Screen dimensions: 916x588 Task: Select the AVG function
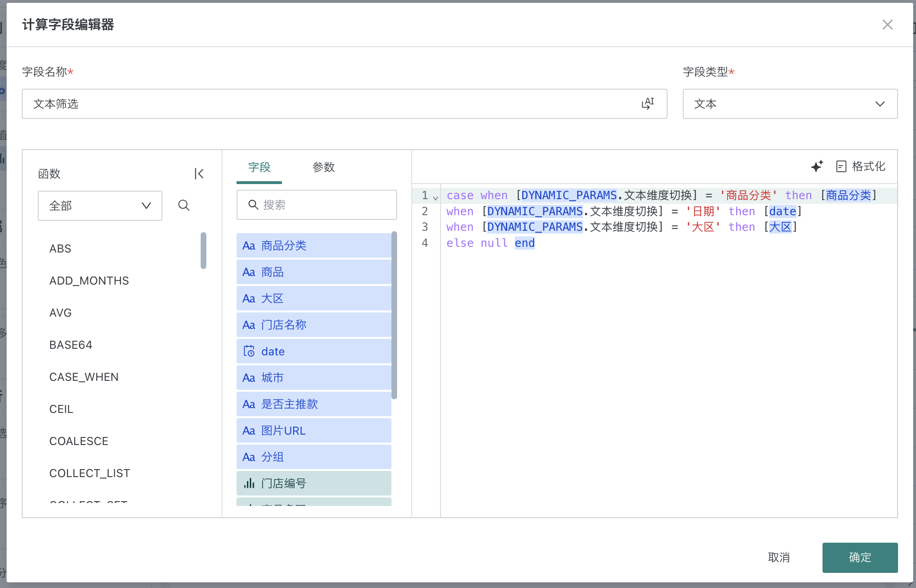tap(60, 313)
